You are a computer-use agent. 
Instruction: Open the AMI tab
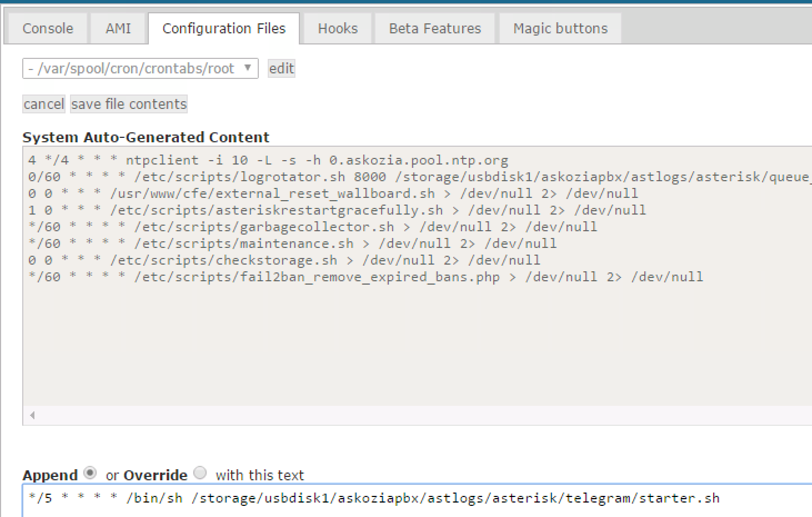click(118, 28)
